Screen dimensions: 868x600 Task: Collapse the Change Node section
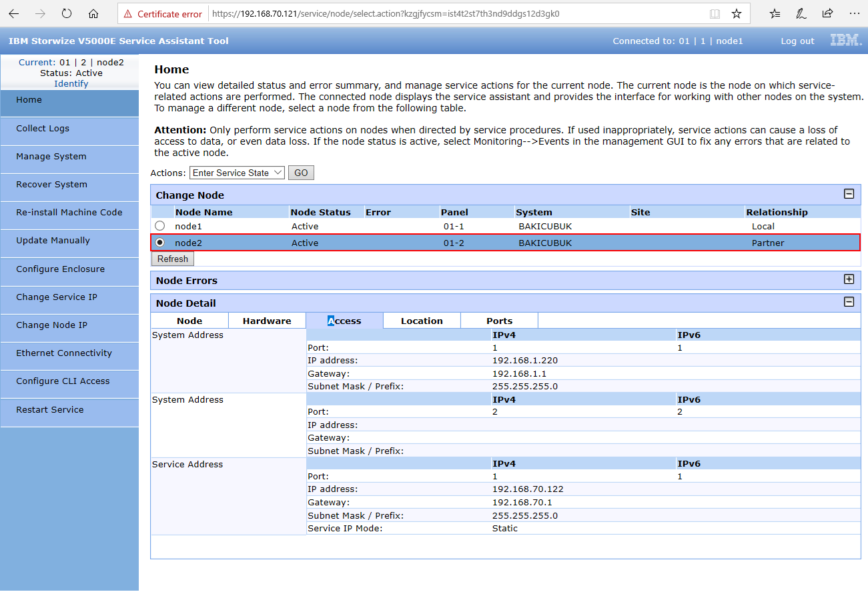pyautogui.click(x=849, y=194)
